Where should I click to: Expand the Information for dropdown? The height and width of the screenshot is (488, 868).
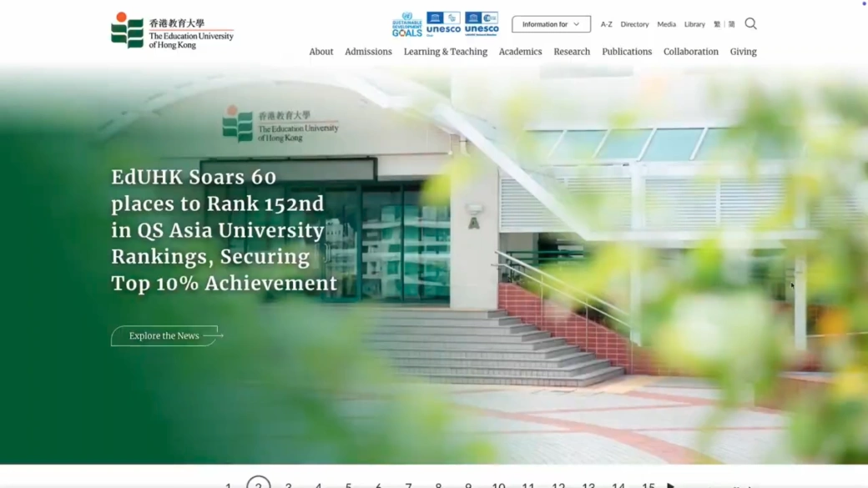click(x=551, y=24)
